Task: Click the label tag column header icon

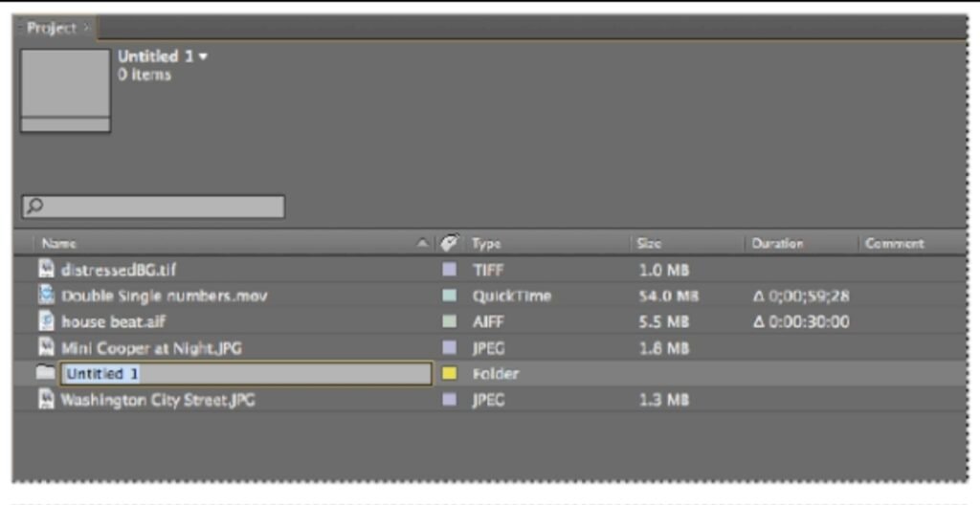Action: coord(448,244)
